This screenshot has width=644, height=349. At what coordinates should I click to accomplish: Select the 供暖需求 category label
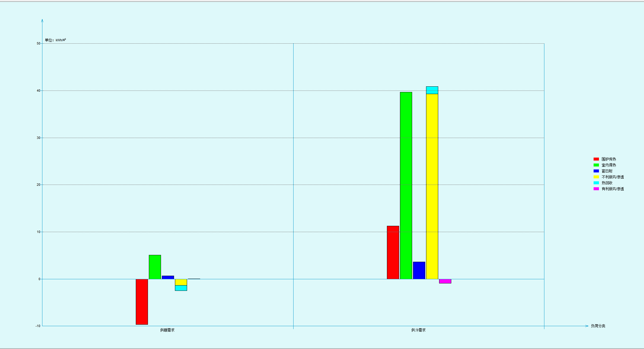click(x=167, y=330)
